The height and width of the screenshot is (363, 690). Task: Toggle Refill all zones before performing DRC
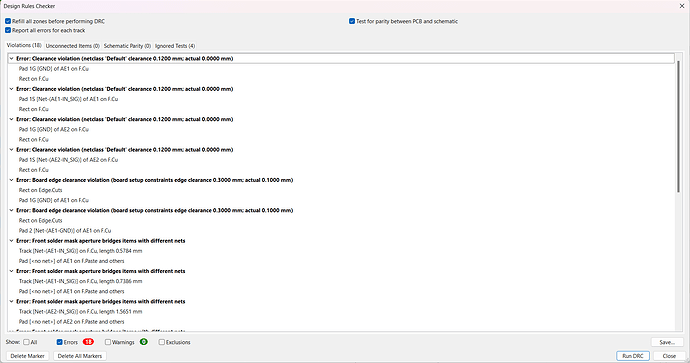(x=8, y=21)
